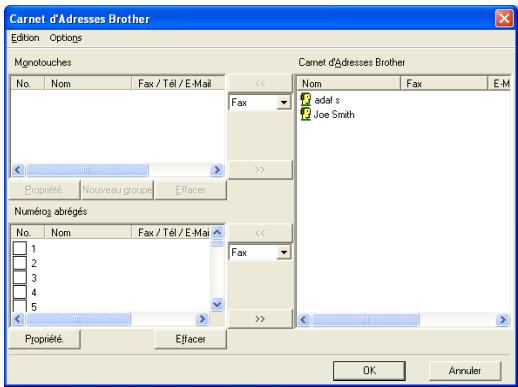Open the Fax dropdown beside Monotouches list
This screenshot has width=518, height=387.
tap(284, 102)
